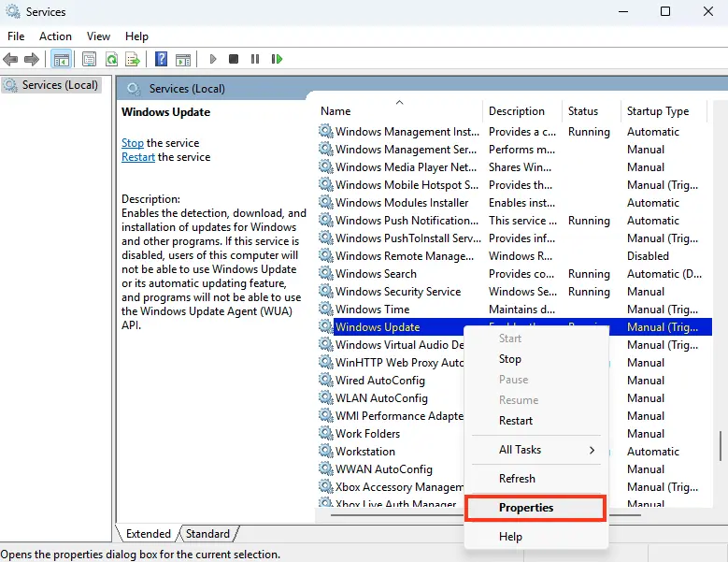Open the View menu
Screen dimensions: 728x562
click(98, 36)
